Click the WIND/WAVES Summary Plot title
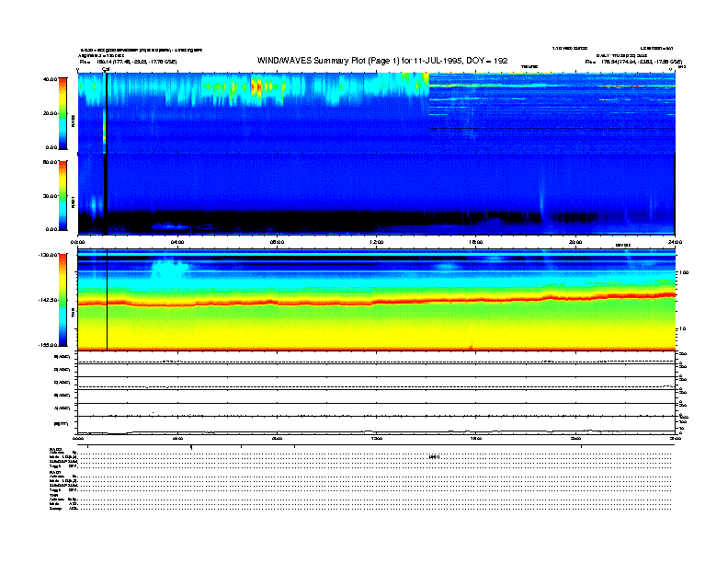This screenshot has width=728, height=563. click(382, 61)
